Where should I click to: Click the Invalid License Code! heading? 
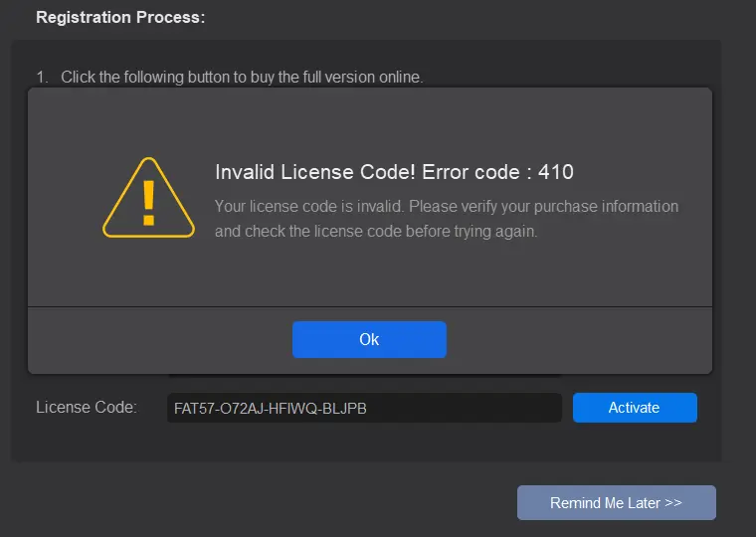point(315,172)
